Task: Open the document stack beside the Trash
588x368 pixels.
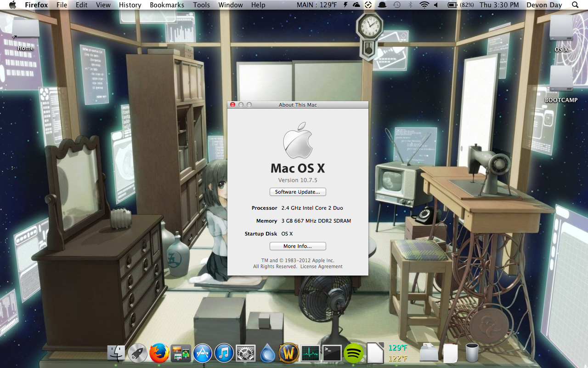Action: click(451, 353)
